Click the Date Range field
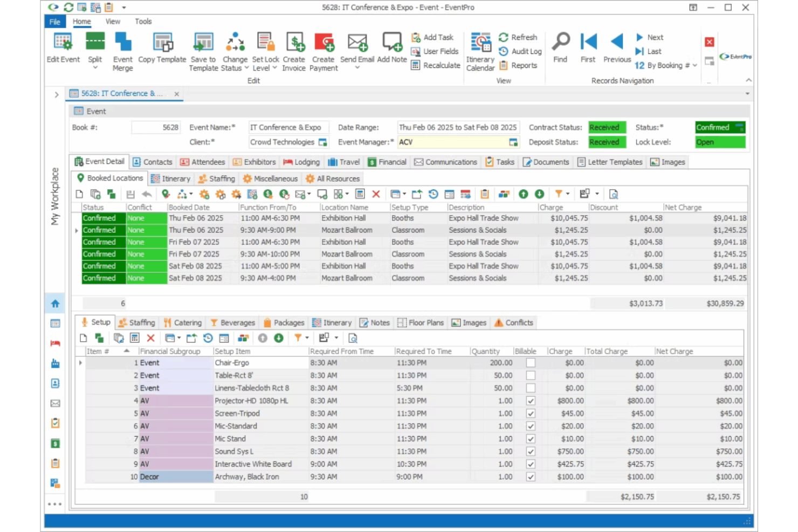This screenshot has height=532, width=798. point(458,127)
